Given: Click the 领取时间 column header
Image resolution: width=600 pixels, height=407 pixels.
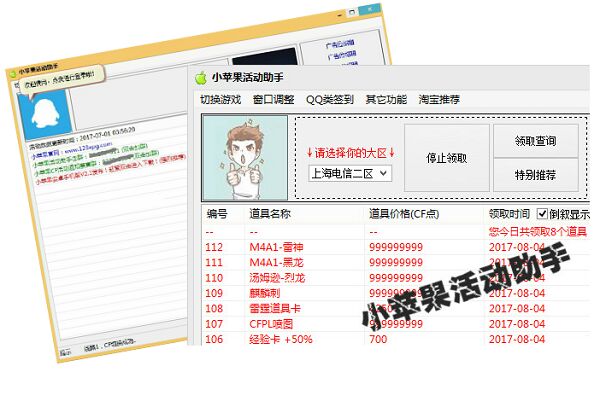Looking at the screenshot, I should (x=509, y=214).
